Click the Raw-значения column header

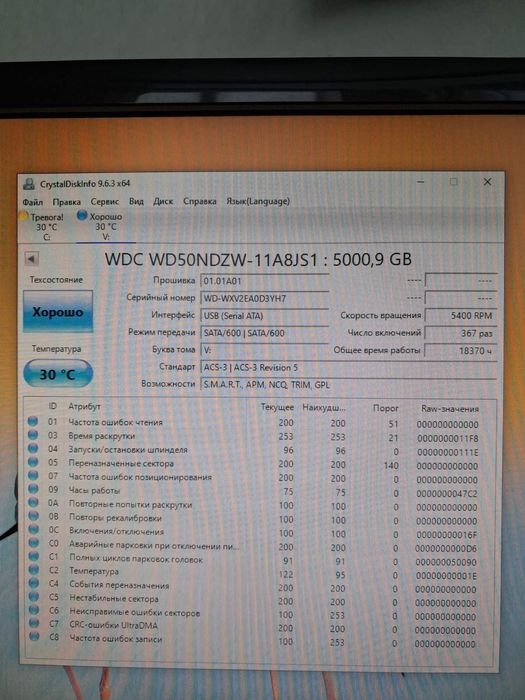450,408
